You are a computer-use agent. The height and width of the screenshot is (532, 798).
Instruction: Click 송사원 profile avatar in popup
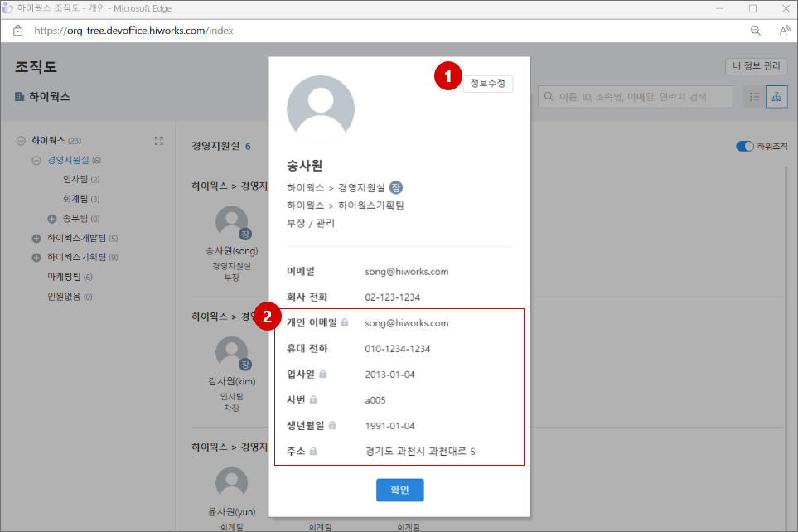(321, 109)
